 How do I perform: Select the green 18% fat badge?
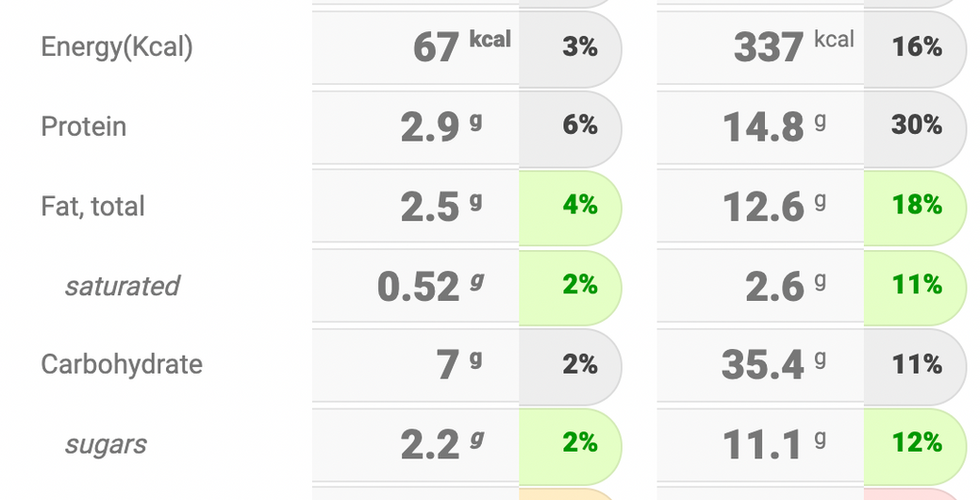(x=916, y=207)
